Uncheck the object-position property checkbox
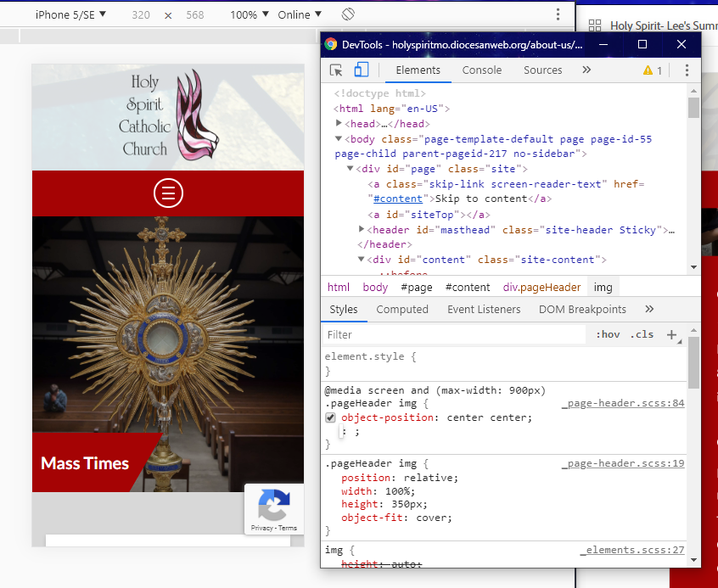 [331, 417]
